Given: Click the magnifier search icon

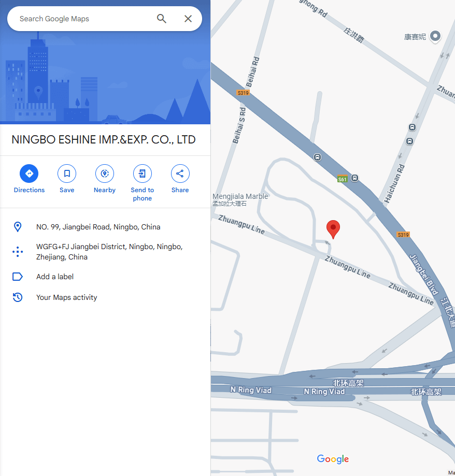Looking at the screenshot, I should [x=162, y=19].
